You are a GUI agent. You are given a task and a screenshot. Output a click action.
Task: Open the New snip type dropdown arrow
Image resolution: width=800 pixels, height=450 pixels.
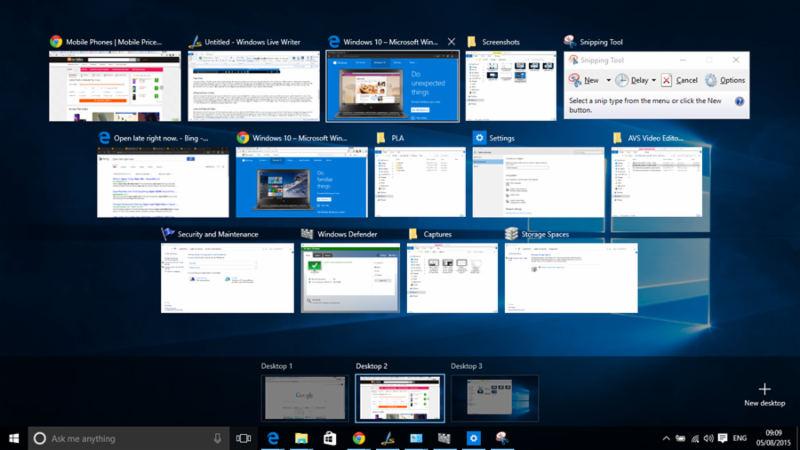coord(608,80)
